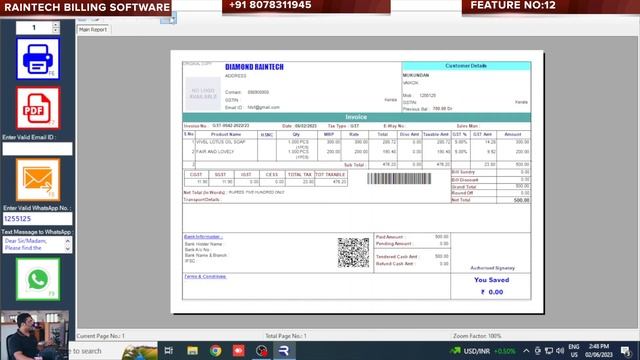Image resolution: width=640 pixels, height=360 pixels.
Task: Show hidden system tray icons
Action: [527, 351]
